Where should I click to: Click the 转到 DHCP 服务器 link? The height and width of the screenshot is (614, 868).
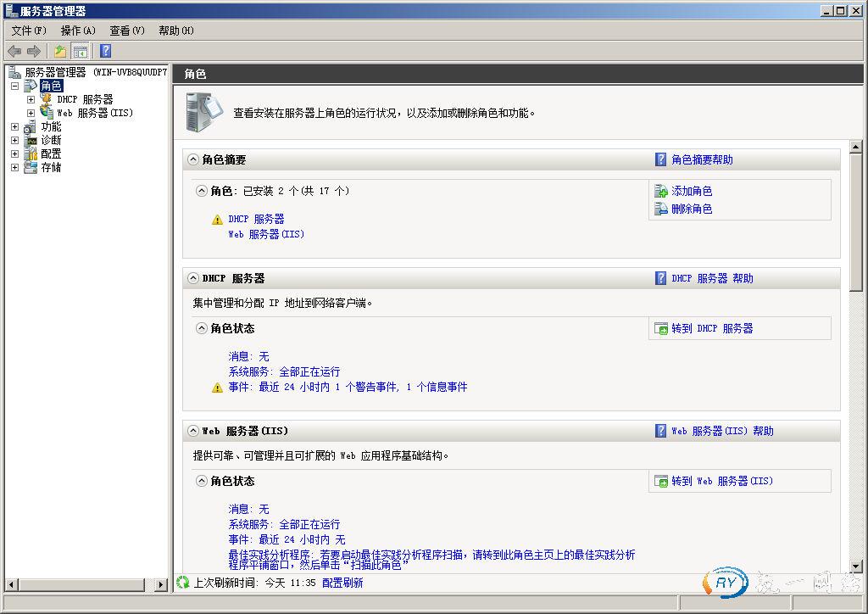coord(712,328)
